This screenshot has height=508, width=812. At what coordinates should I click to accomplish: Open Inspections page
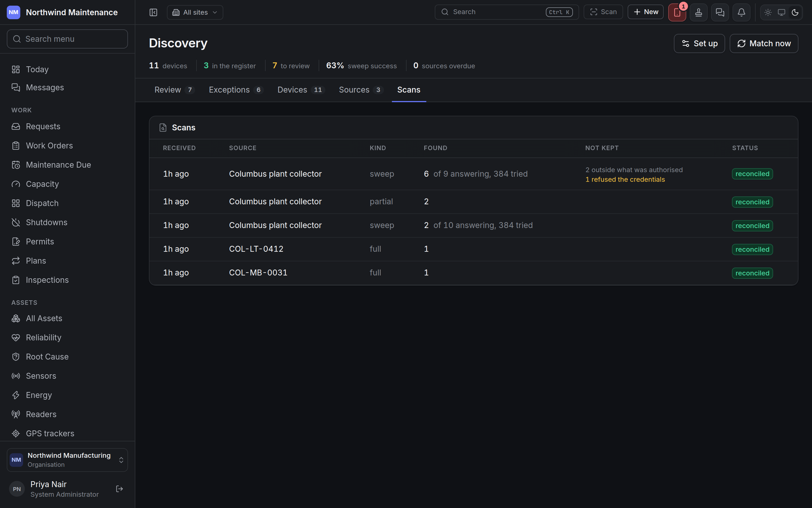click(x=67, y=279)
